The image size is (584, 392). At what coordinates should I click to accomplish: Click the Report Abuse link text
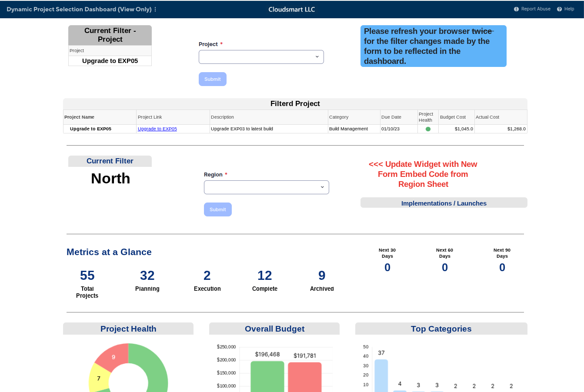point(536,9)
